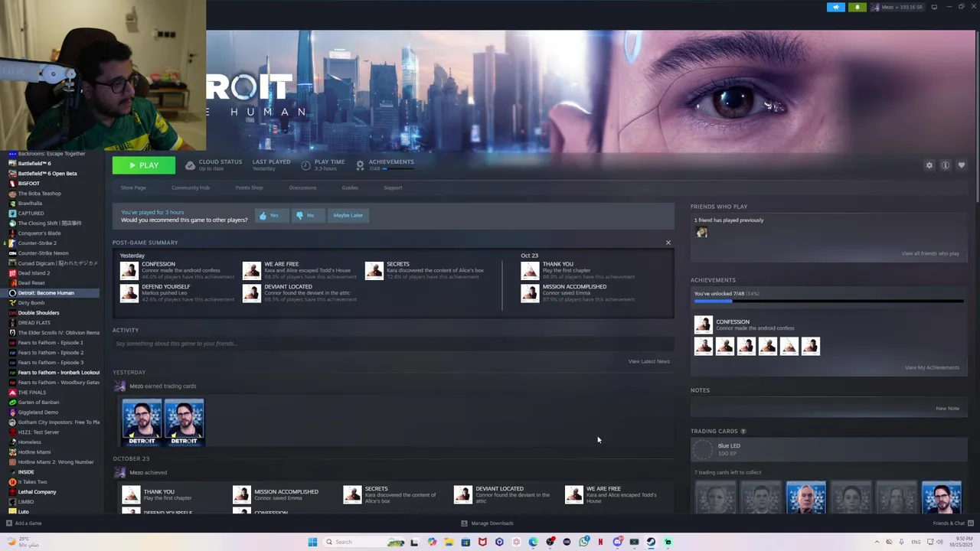The height and width of the screenshot is (551, 980).
Task: Open the Guides tab
Action: [x=350, y=187]
